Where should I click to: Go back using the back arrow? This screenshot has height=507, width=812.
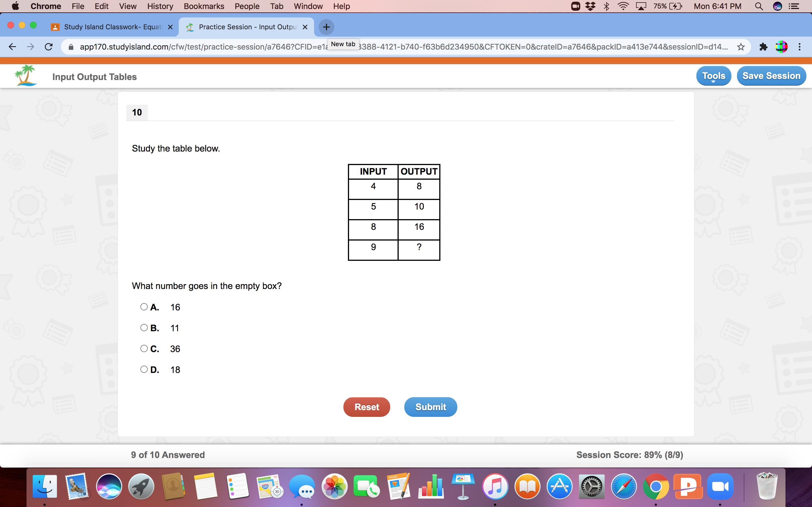point(12,46)
